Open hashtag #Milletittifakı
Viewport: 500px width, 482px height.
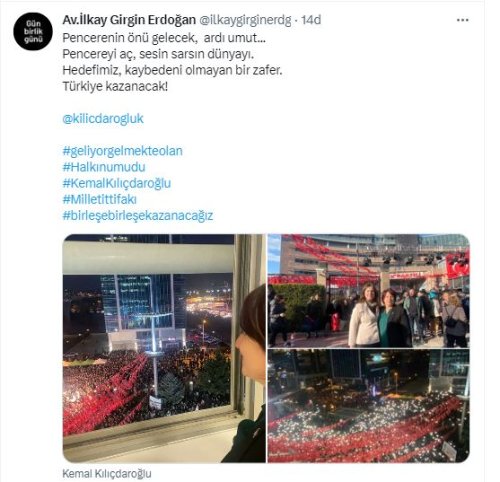(x=99, y=199)
